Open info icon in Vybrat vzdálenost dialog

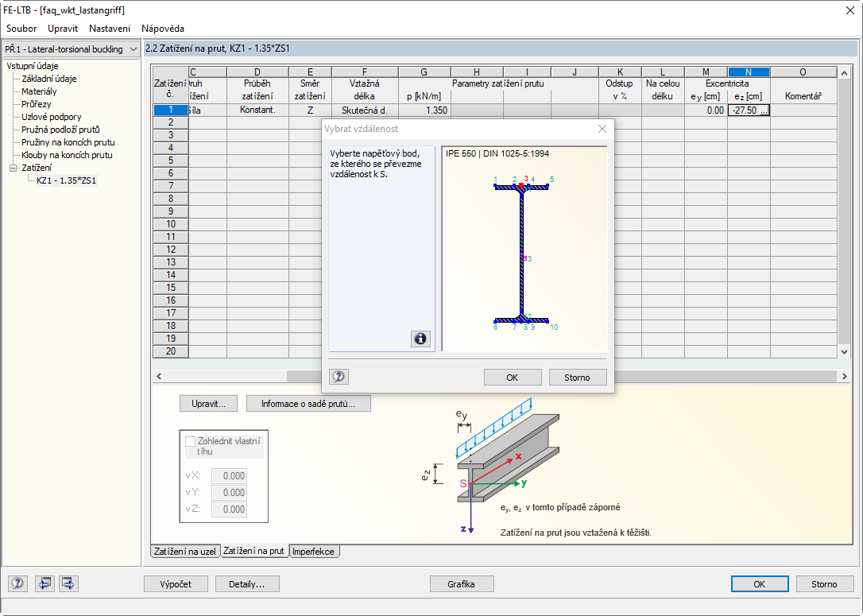pyautogui.click(x=420, y=339)
